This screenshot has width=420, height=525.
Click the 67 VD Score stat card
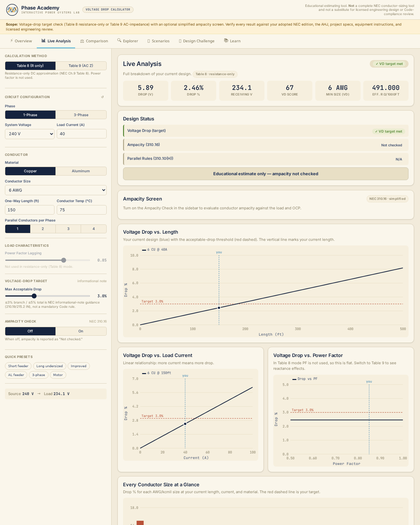(x=290, y=91)
